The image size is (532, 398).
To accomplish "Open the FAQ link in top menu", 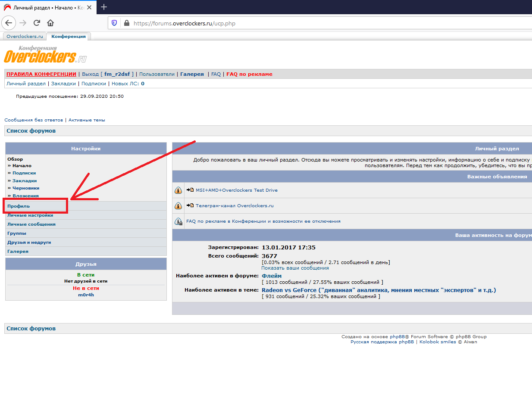I will [216, 74].
